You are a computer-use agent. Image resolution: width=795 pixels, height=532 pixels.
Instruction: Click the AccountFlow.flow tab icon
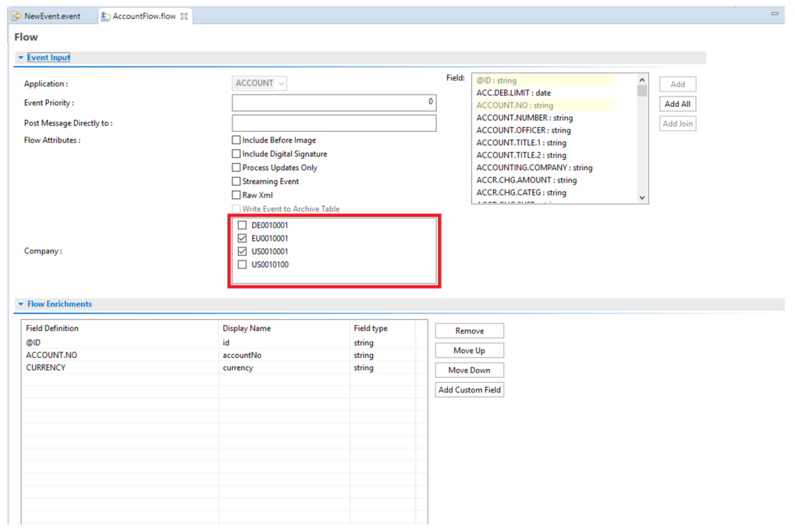point(105,16)
